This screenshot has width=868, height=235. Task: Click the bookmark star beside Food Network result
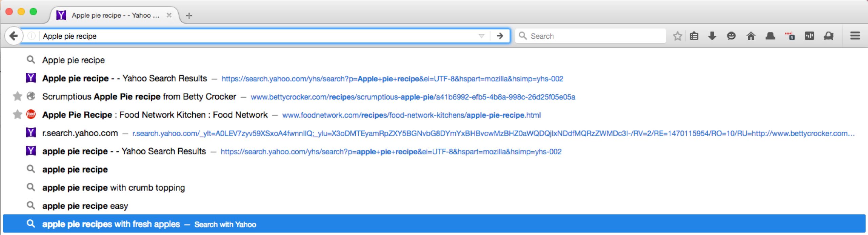[17, 115]
